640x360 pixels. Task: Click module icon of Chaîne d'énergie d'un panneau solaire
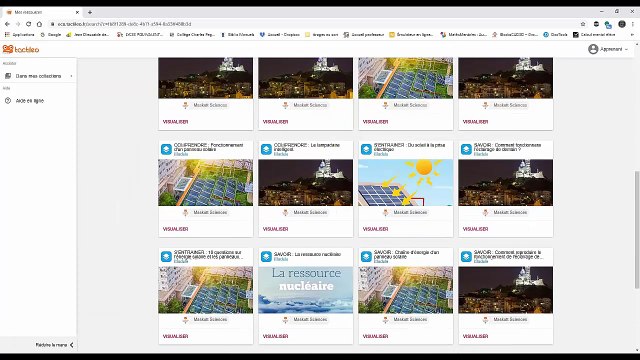tap(366, 256)
